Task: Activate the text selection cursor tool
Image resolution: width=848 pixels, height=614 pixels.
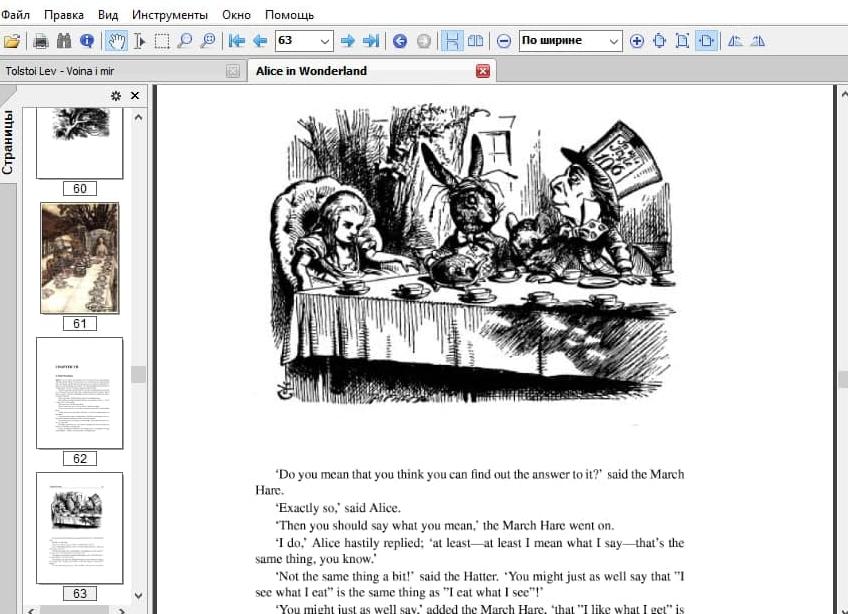Action: 139,41
